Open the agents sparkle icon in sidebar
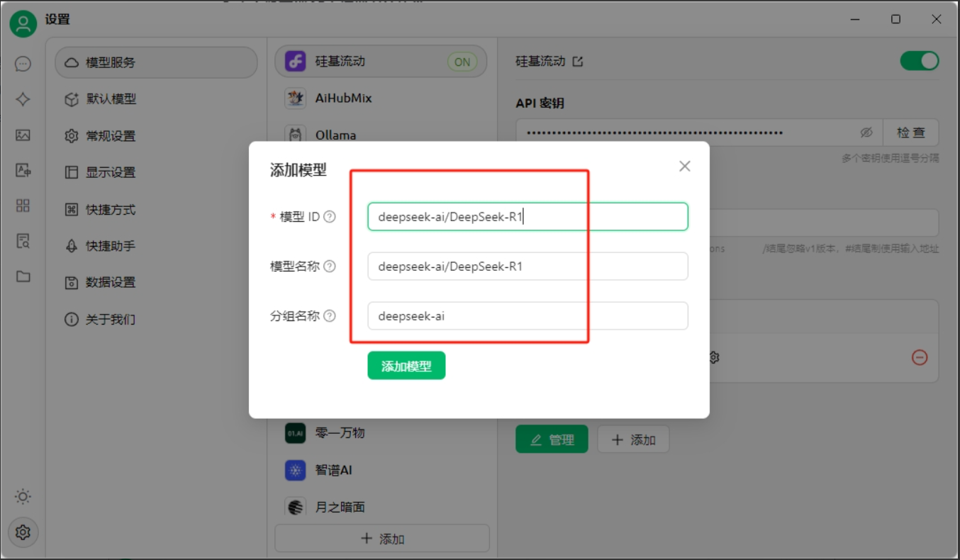The height and width of the screenshot is (560, 960). pos(23,99)
